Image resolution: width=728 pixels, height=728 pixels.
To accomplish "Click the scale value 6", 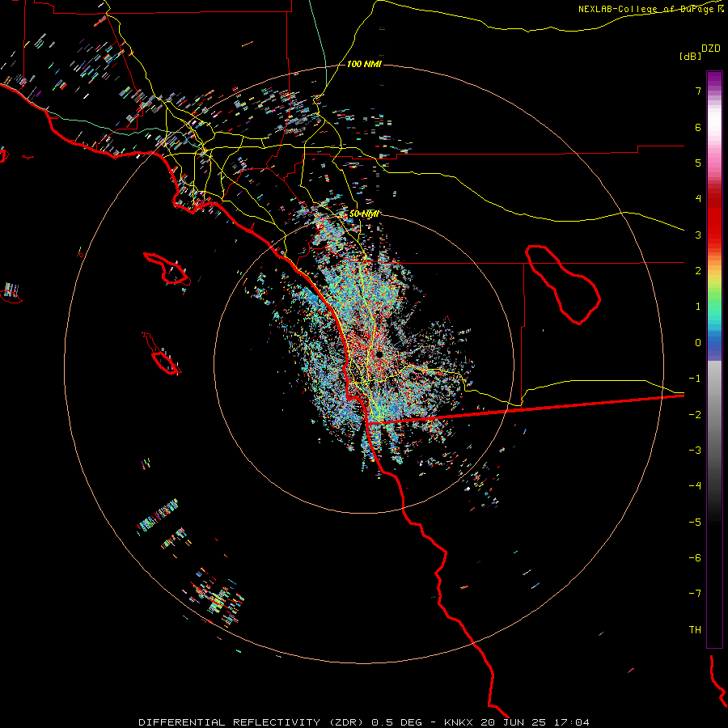I will (698, 127).
